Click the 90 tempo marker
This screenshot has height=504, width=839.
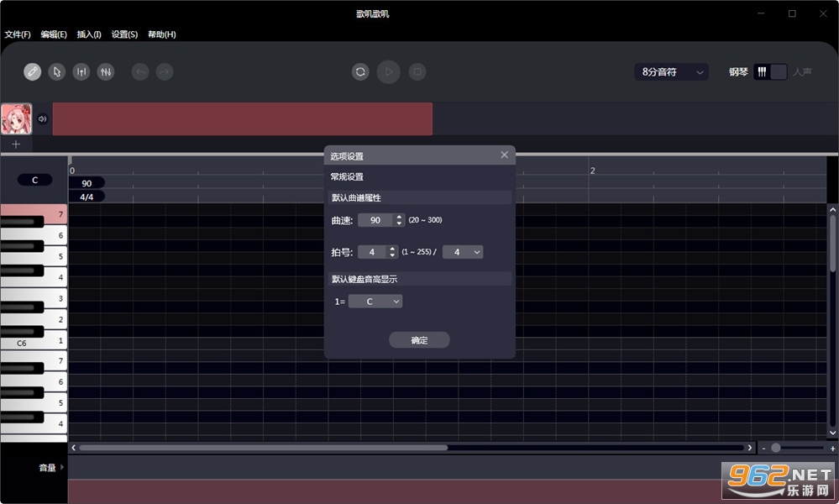point(87,183)
